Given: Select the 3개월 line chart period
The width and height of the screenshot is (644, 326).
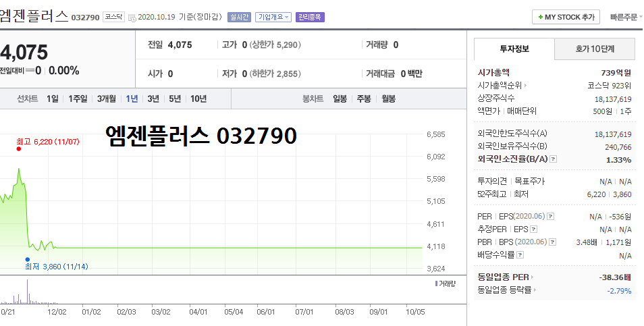Looking at the screenshot, I should coord(107,99).
